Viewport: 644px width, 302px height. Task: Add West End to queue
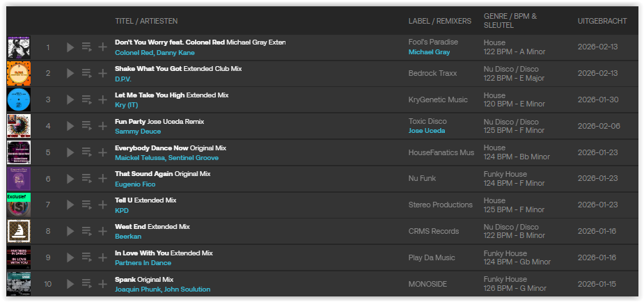coord(86,231)
